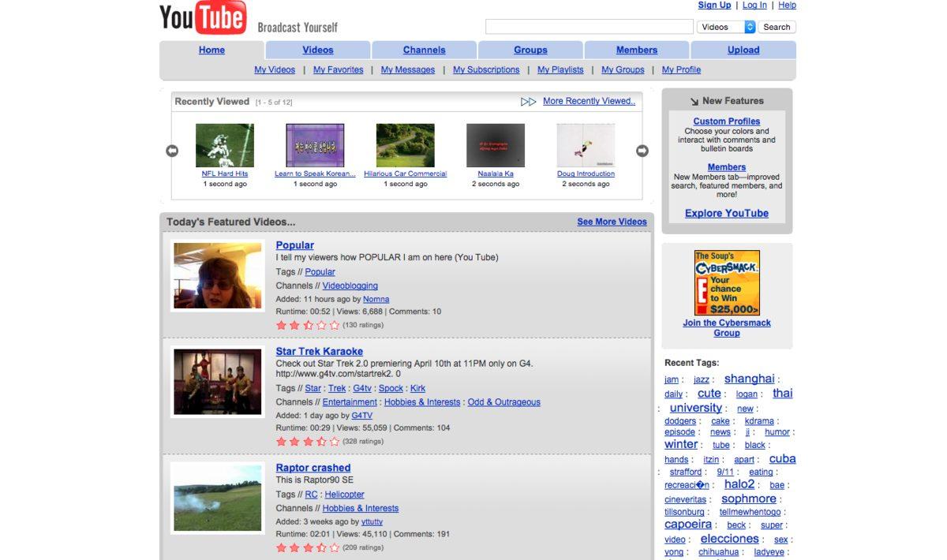Click the Sign Up link
The width and height of the screenshot is (947, 560).
[x=714, y=6]
